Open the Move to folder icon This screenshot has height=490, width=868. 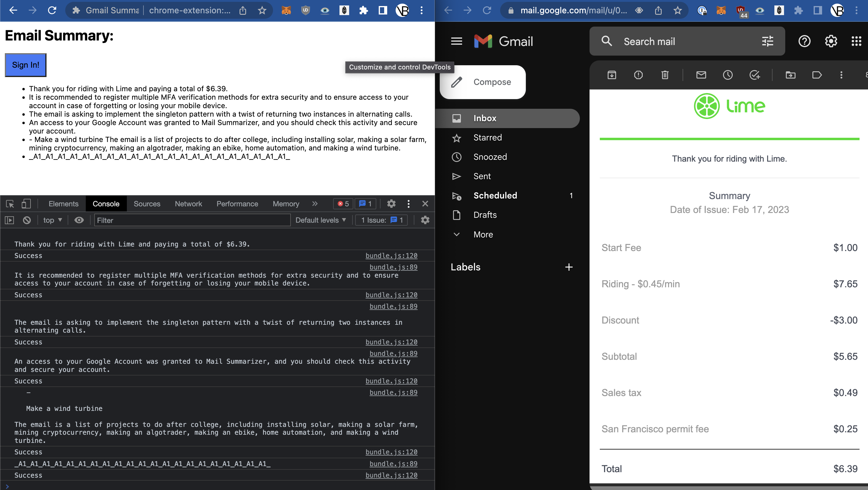click(790, 75)
